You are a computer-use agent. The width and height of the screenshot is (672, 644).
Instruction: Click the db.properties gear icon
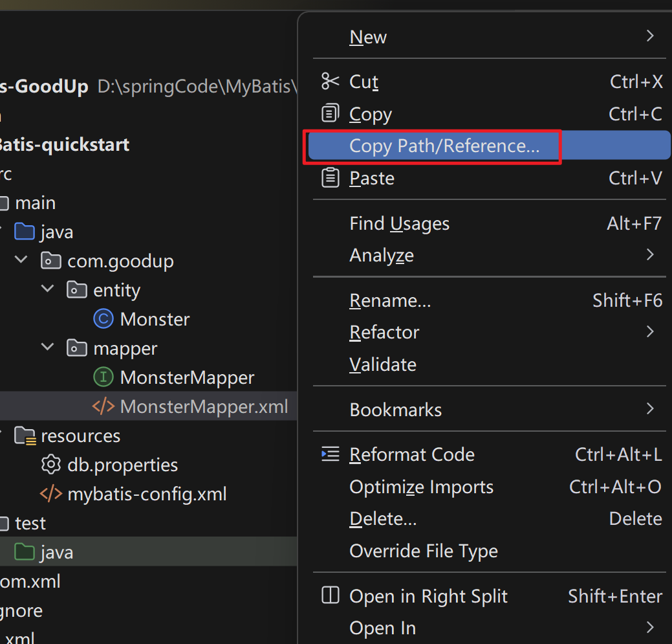50,465
